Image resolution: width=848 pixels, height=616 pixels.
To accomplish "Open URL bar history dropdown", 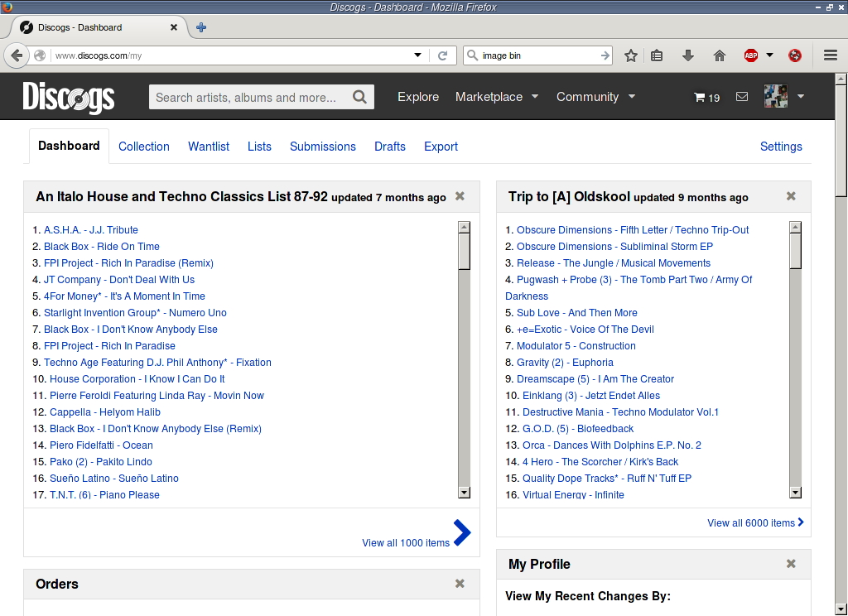I will pyautogui.click(x=417, y=55).
